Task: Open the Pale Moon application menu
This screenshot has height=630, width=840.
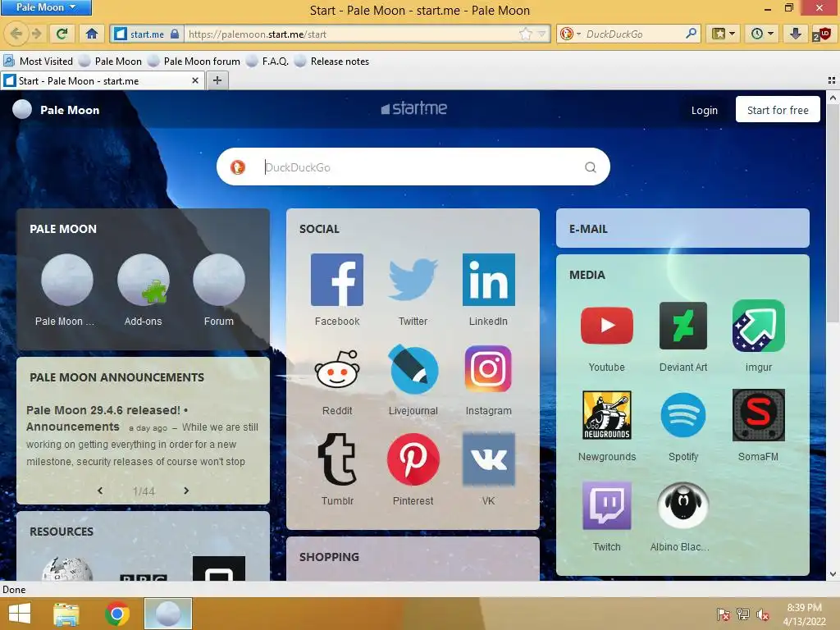Action: [46, 7]
